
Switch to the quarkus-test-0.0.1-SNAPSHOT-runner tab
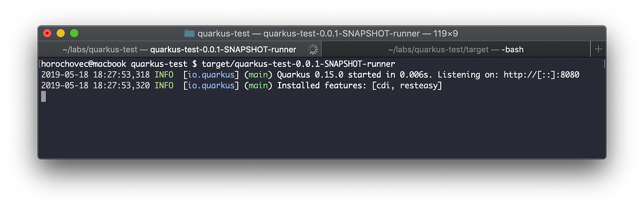pyautogui.click(x=179, y=49)
